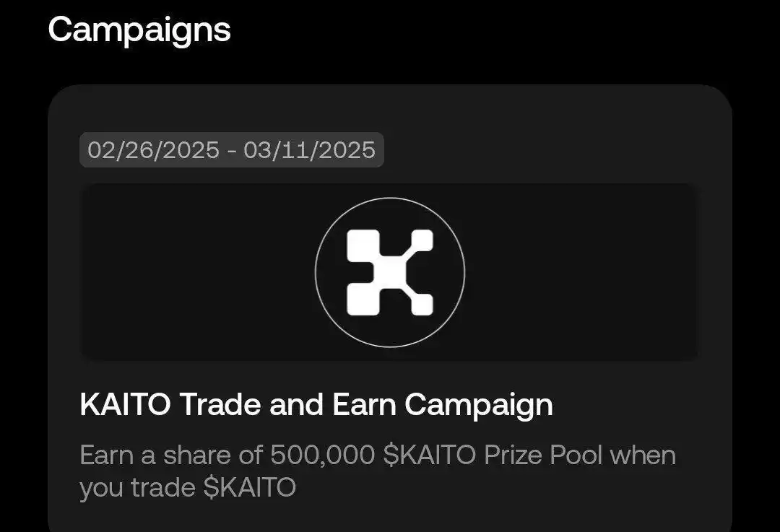Click the KAITO logo icon
Viewport: 780px width, 532px height.
coord(390,272)
